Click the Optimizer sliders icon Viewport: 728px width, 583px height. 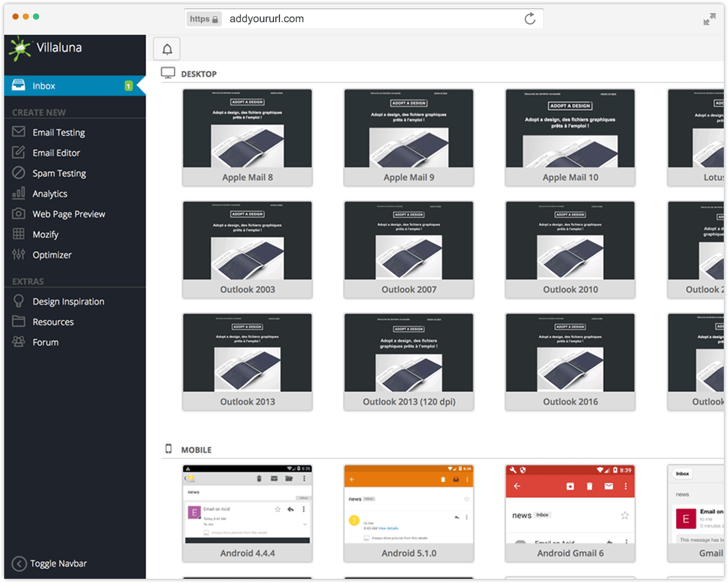(x=19, y=254)
